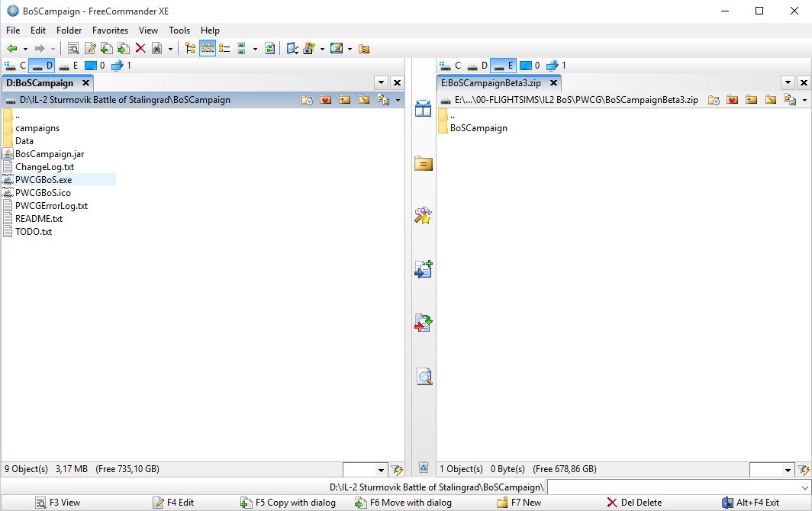Image resolution: width=812 pixels, height=511 pixels.
Task: Close the D:BoSCampaign tab
Action: (x=86, y=83)
